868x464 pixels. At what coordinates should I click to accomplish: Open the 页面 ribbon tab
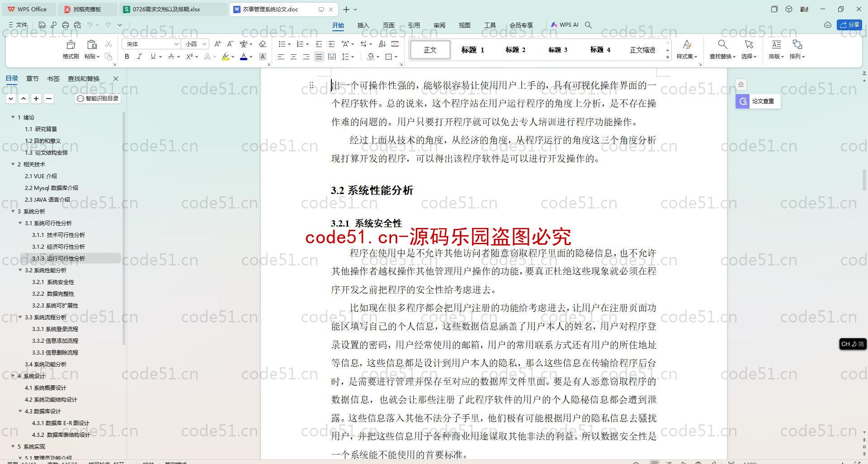(388, 25)
